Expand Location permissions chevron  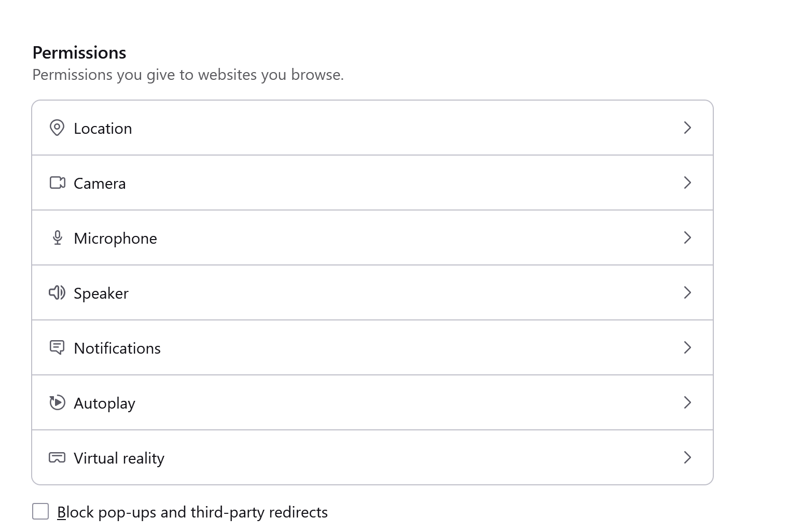[687, 128]
